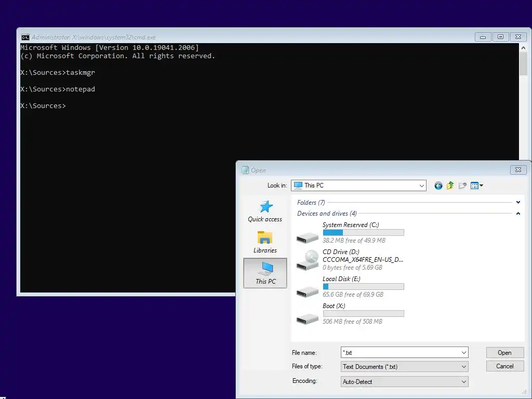Click the Devices and drives (4) header text

[x=327, y=214]
